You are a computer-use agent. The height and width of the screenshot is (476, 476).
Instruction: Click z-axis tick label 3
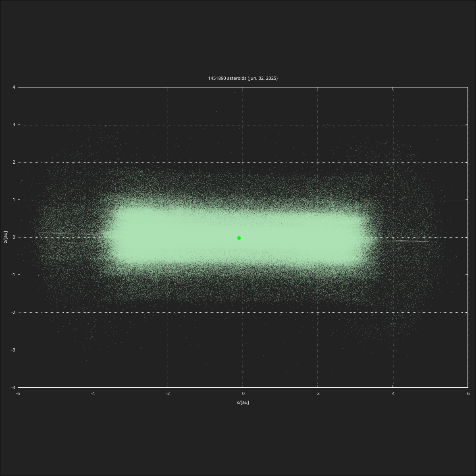(14, 125)
